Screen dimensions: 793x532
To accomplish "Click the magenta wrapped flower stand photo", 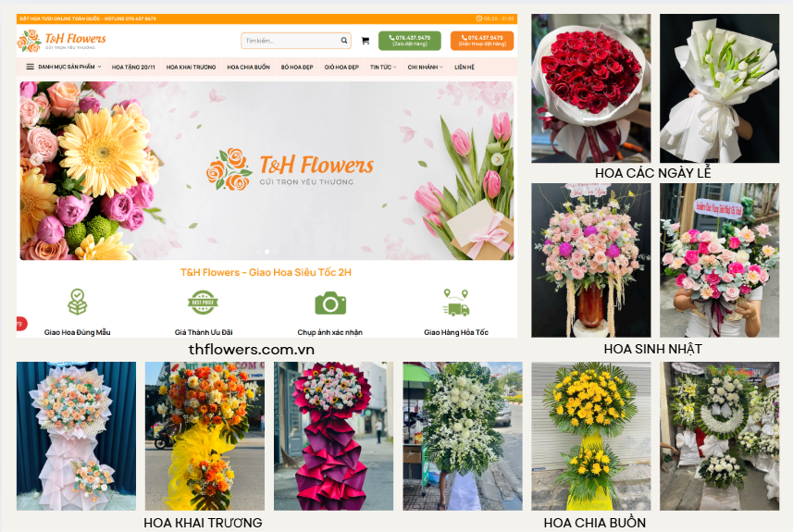I will [x=333, y=436].
